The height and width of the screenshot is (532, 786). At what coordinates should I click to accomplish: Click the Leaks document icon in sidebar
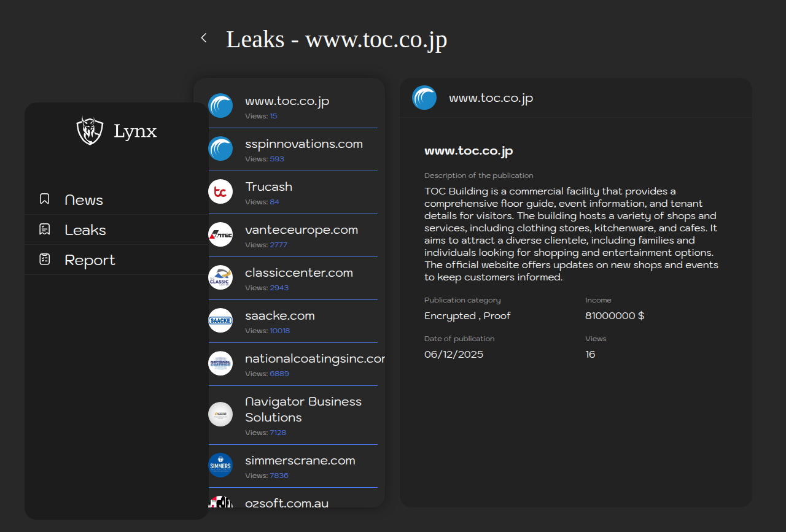click(45, 229)
